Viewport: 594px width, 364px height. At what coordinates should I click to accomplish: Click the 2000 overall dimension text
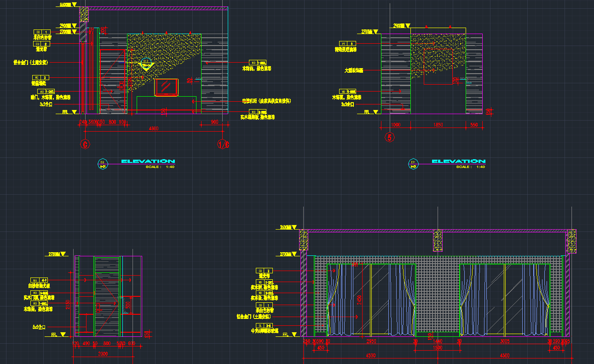104,354
